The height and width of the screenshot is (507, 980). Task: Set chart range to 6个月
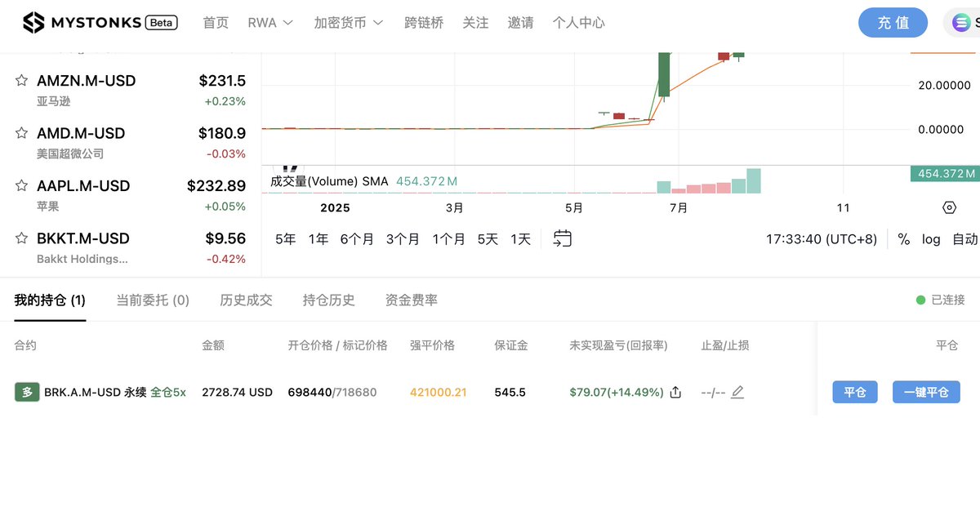pyautogui.click(x=357, y=239)
